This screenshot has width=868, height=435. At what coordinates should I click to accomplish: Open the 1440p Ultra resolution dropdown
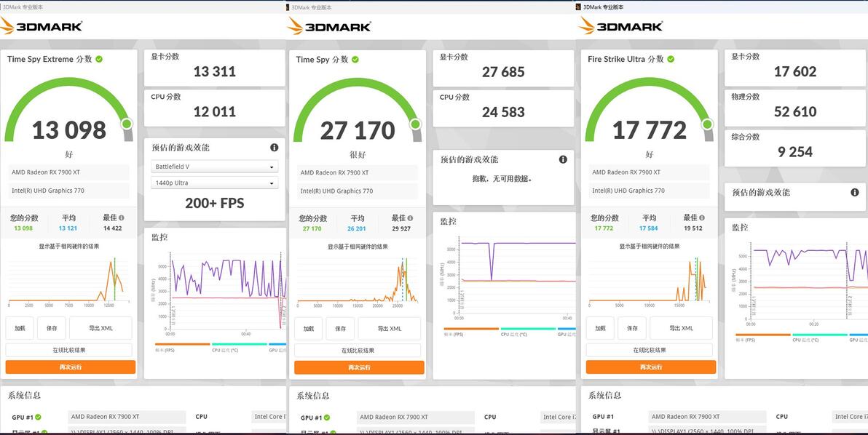(214, 183)
